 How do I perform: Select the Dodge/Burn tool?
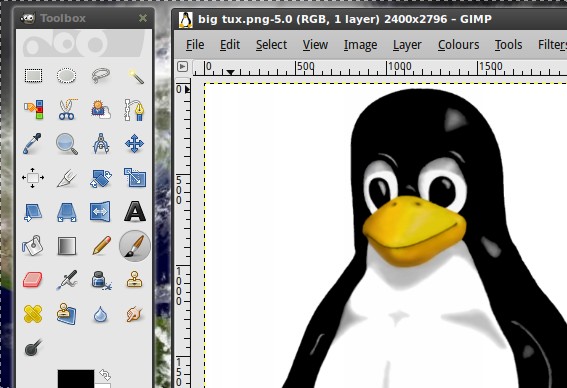point(33,348)
